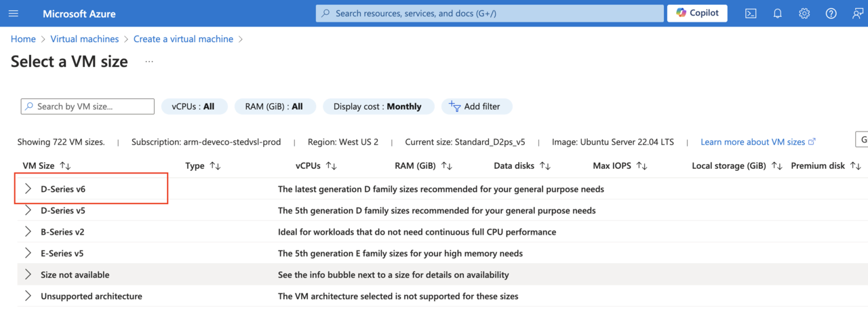Expand the D-Series v5 group
Screen dimensions: 868x316
[x=28, y=210]
